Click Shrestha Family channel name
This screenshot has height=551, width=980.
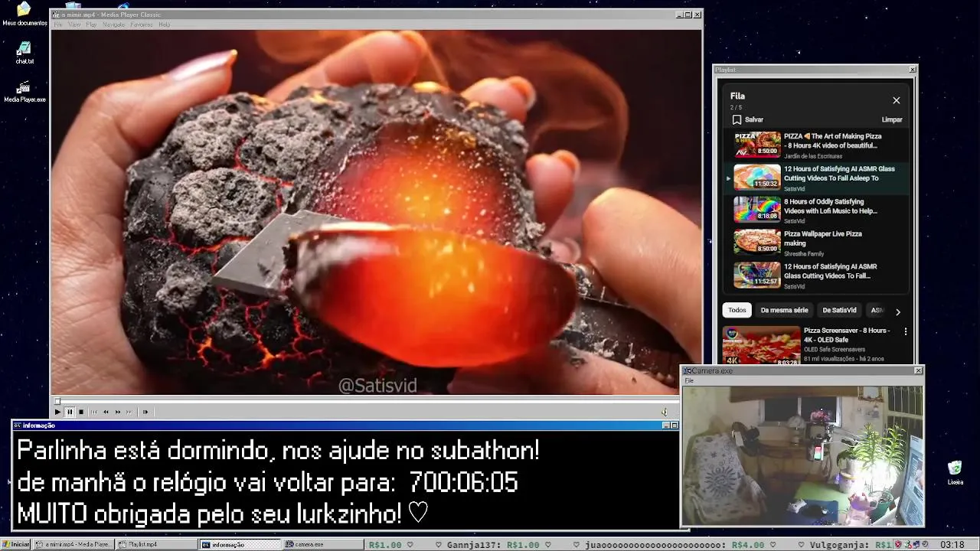(804, 253)
